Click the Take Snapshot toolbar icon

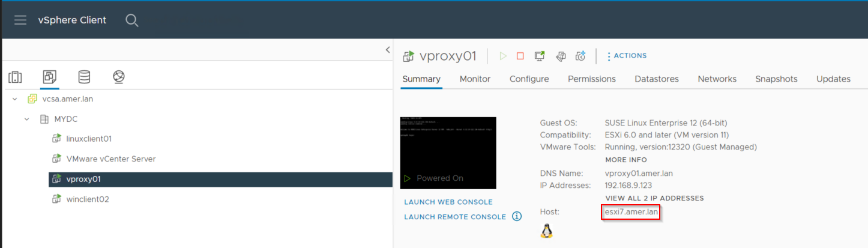(x=580, y=56)
